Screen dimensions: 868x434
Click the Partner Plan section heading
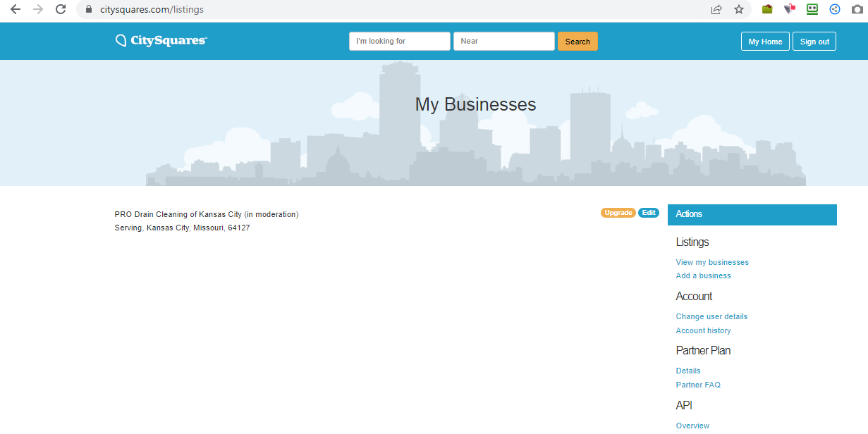click(x=703, y=350)
